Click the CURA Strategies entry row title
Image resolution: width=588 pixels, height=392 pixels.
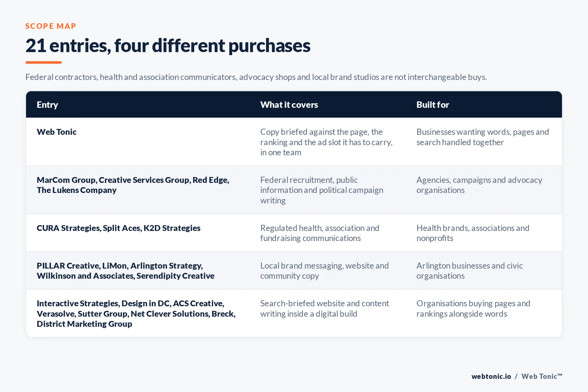(119, 228)
